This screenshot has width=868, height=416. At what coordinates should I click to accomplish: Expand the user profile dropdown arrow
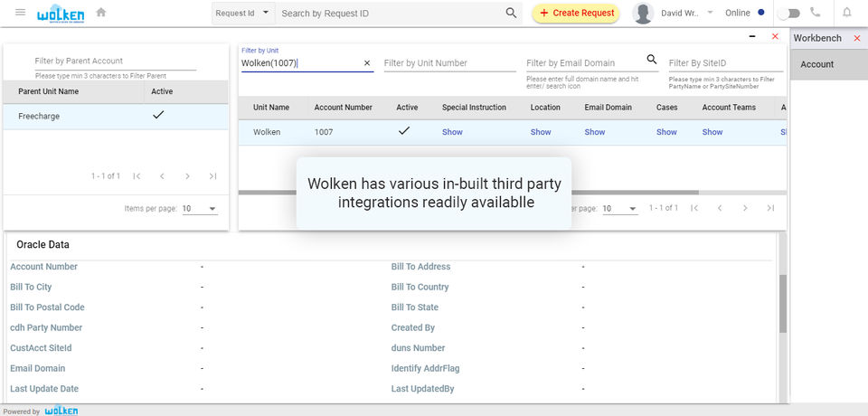(x=711, y=12)
